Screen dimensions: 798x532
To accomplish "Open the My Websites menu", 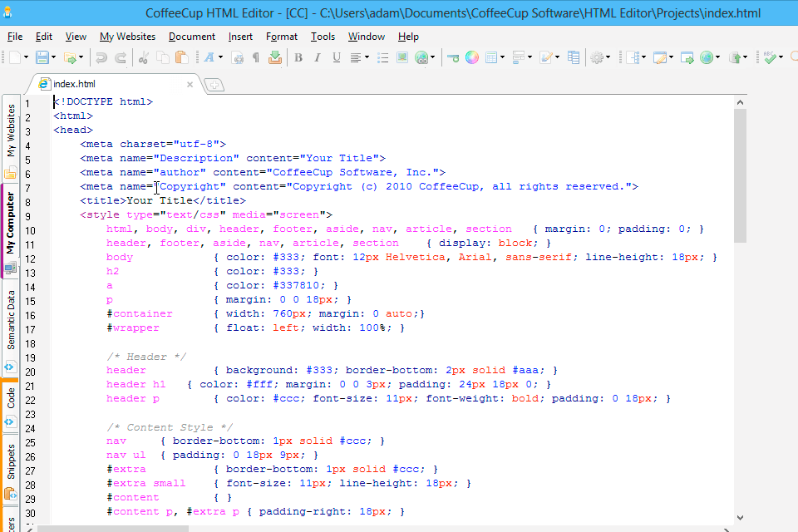I will (127, 37).
